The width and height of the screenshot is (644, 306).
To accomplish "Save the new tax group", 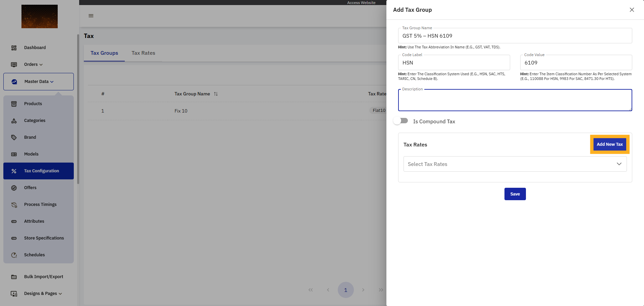I will coord(515,194).
